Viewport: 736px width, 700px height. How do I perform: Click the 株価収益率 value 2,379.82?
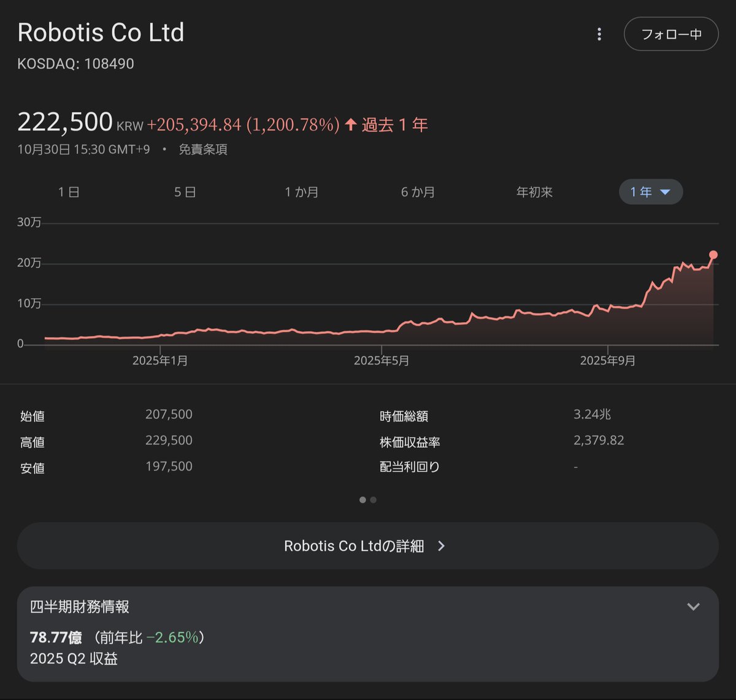(x=599, y=440)
